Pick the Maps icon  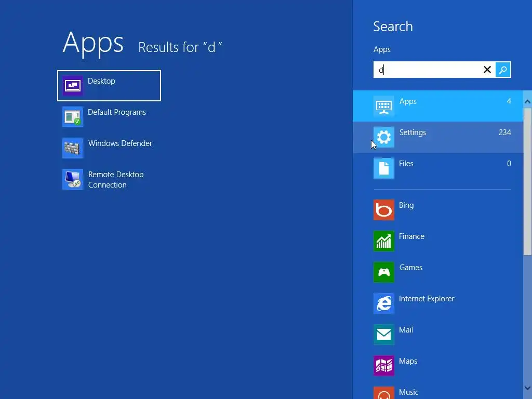(x=384, y=366)
